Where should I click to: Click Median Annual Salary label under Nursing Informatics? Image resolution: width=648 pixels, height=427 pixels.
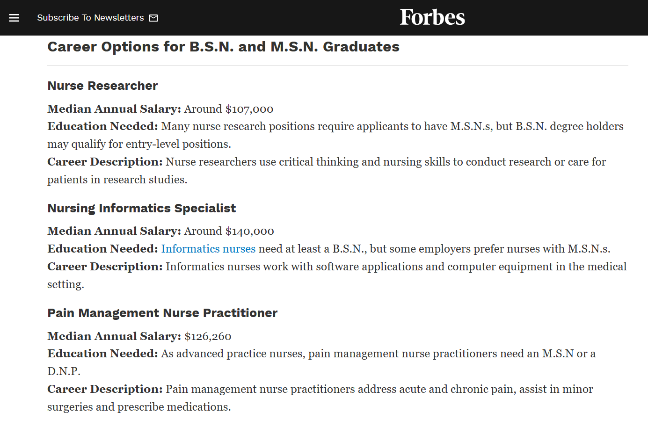pyautogui.click(x=114, y=231)
